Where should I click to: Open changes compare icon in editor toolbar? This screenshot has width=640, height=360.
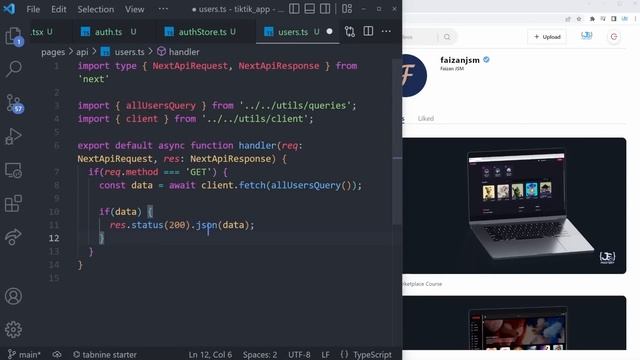point(350,31)
